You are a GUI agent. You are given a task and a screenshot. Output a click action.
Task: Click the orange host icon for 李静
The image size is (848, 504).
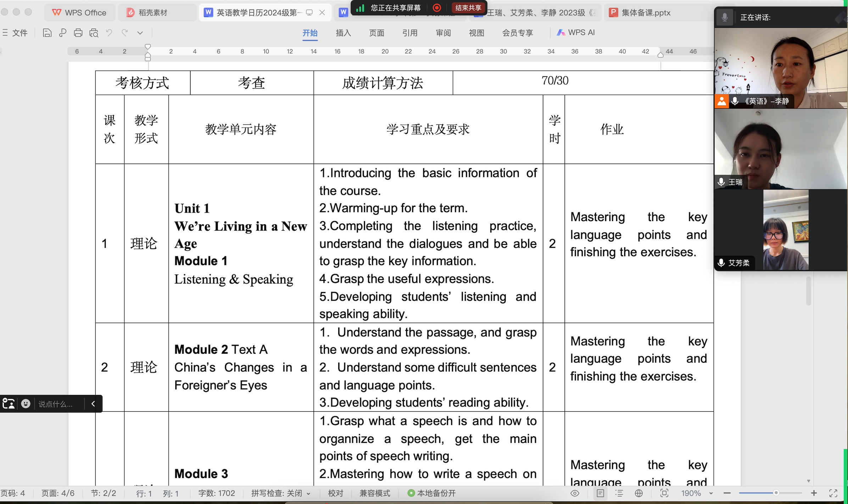tap(721, 101)
